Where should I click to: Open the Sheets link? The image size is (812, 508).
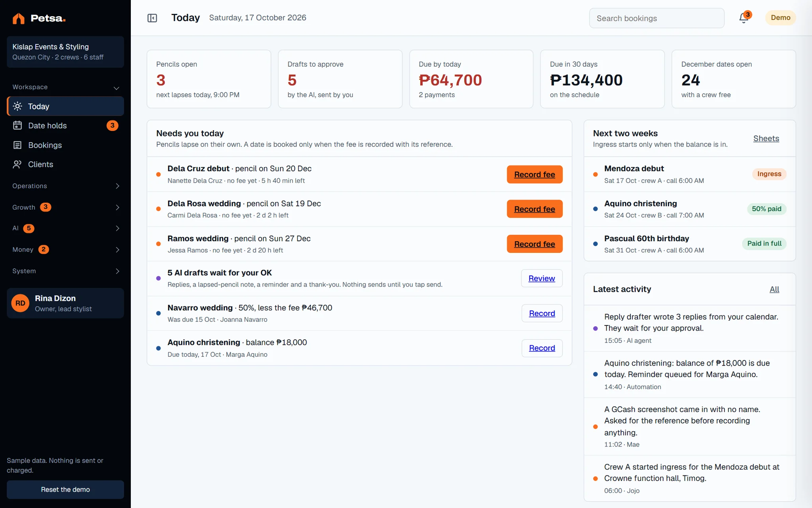[766, 138]
